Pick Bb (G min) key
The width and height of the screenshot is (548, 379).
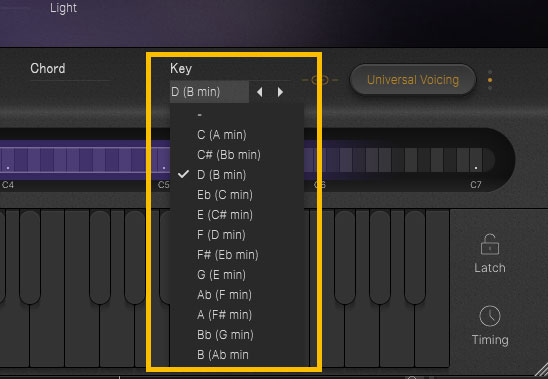[237, 335]
